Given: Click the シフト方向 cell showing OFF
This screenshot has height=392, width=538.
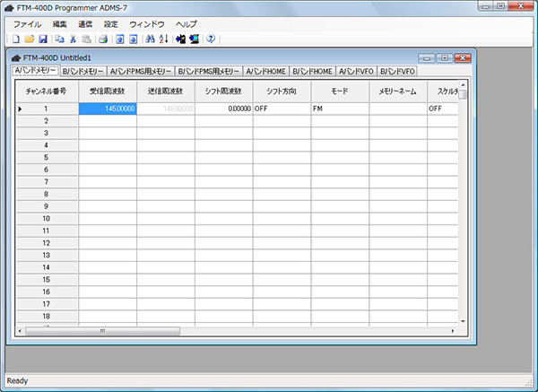Looking at the screenshot, I should 281,109.
